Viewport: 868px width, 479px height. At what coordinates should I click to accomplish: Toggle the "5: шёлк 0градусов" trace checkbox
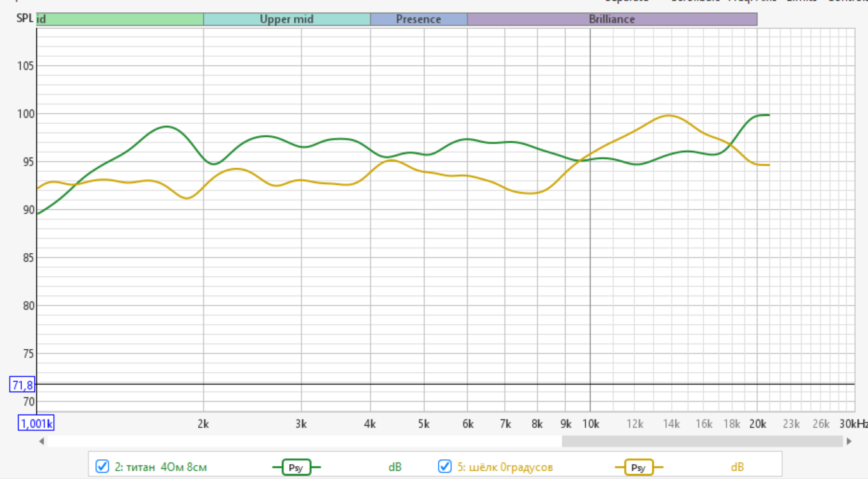[x=445, y=467]
